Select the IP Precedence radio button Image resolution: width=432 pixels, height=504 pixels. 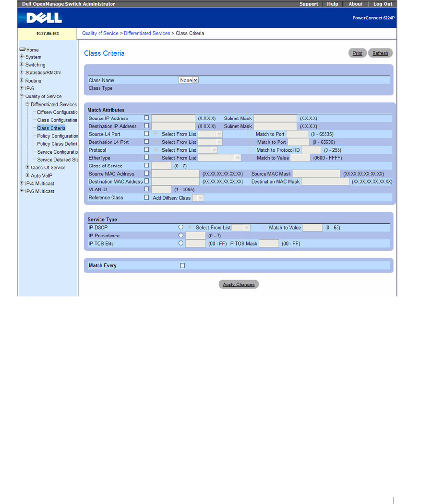click(x=181, y=235)
